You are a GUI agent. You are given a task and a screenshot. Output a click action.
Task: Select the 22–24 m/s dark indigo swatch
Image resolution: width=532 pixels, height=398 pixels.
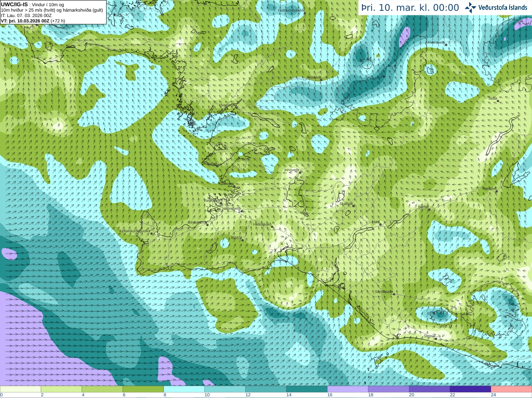pyautogui.click(x=470, y=389)
